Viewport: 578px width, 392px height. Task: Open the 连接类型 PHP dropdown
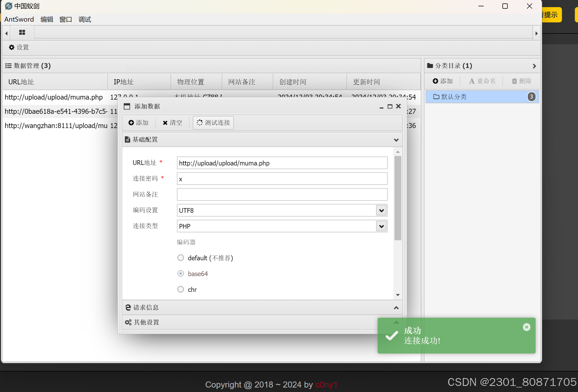coord(381,226)
